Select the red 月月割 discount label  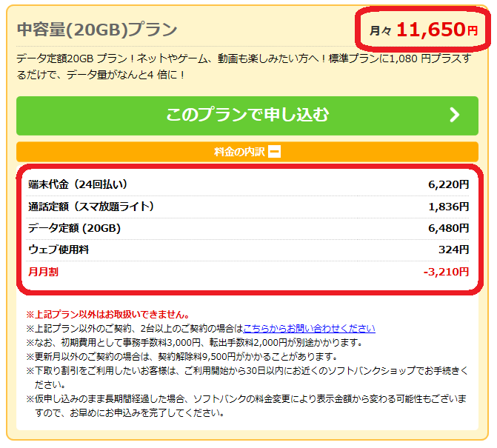(43, 272)
